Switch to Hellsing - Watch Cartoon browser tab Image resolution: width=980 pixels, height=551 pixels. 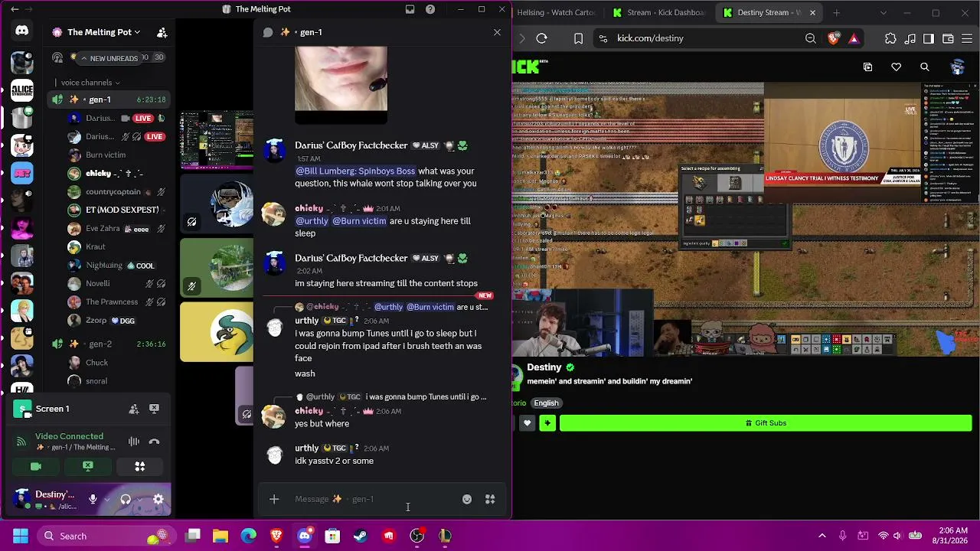point(555,12)
